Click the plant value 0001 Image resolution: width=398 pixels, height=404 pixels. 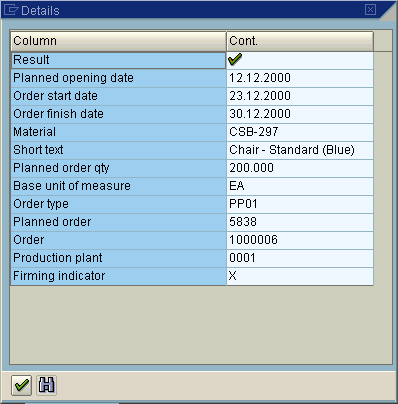300,258
